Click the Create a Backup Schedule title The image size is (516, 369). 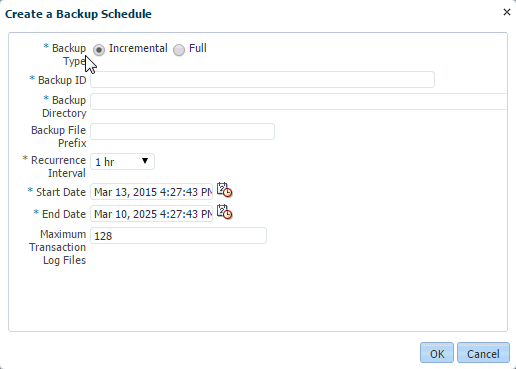pyautogui.click(x=78, y=14)
